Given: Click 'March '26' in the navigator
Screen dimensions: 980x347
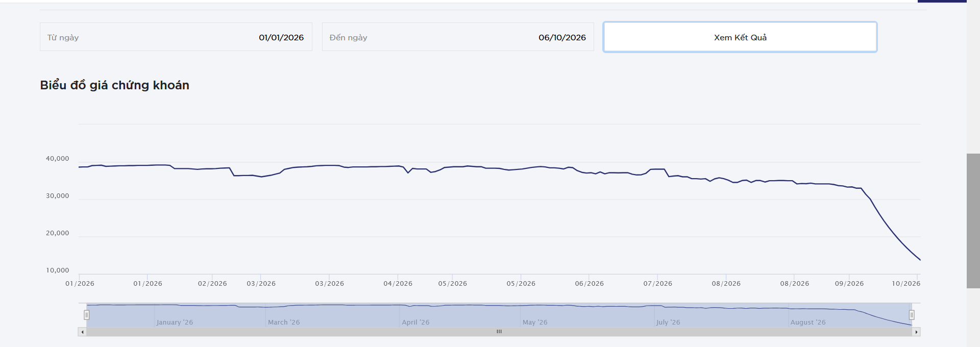Looking at the screenshot, I should [284, 323].
